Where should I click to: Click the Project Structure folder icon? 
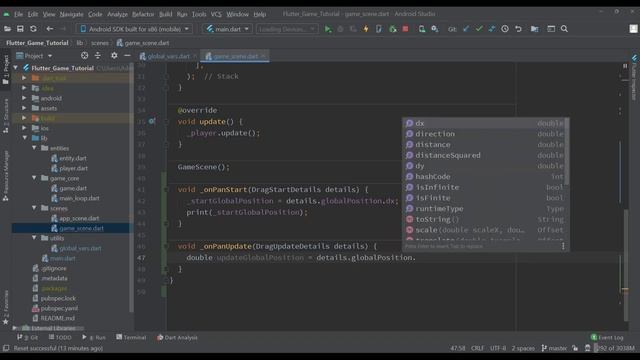click(534, 29)
